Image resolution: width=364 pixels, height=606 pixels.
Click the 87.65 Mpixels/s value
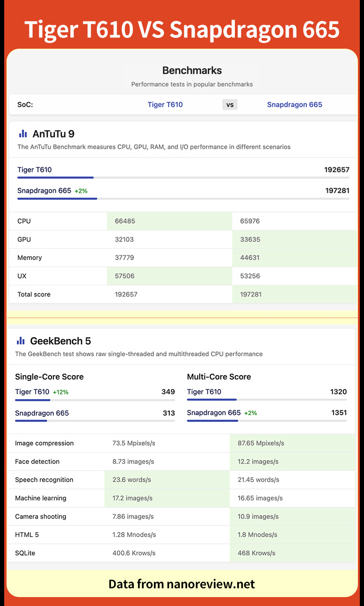click(x=261, y=443)
